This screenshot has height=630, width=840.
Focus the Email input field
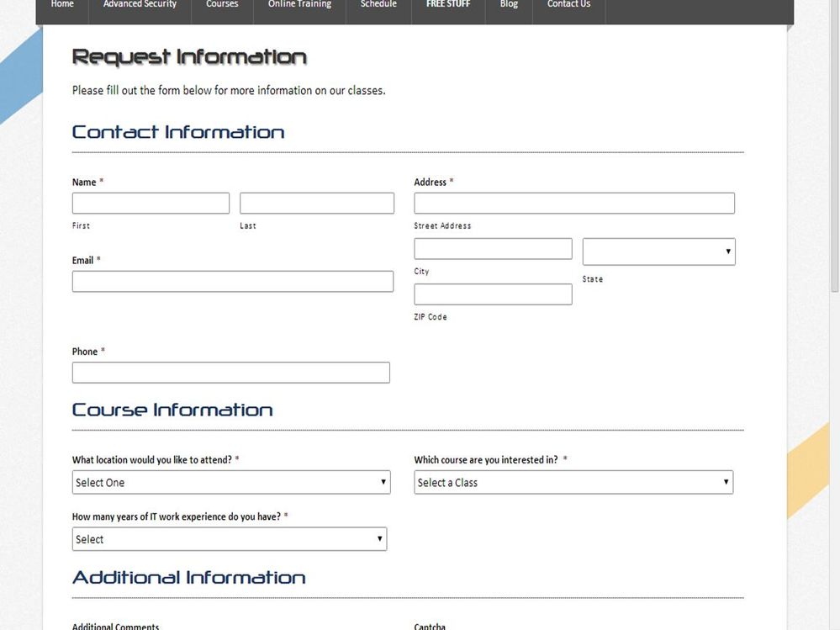click(x=232, y=282)
